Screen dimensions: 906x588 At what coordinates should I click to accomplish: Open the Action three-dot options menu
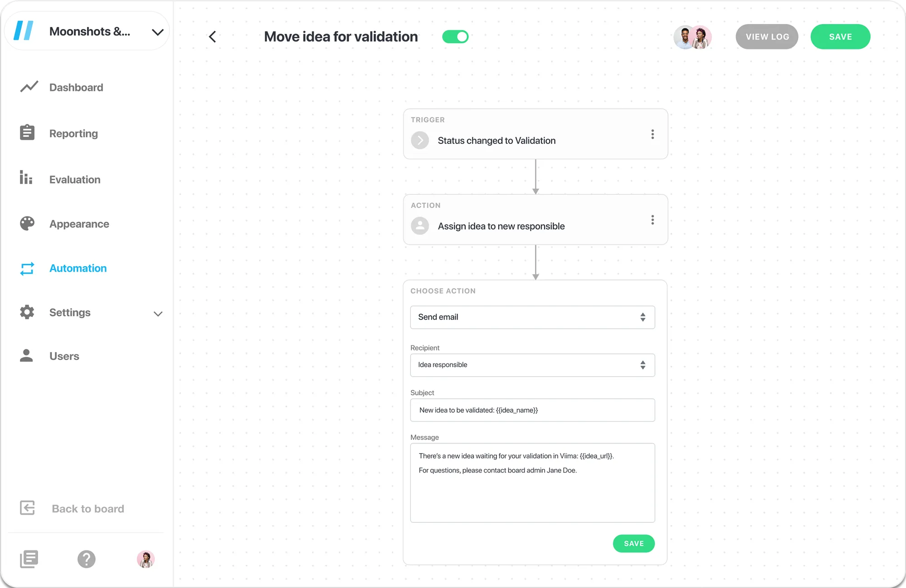(652, 220)
